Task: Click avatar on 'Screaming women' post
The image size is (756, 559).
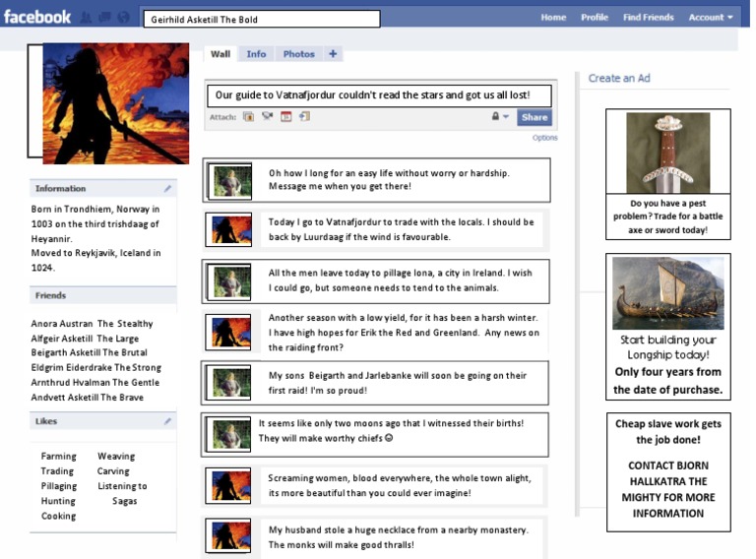Action: point(228,486)
